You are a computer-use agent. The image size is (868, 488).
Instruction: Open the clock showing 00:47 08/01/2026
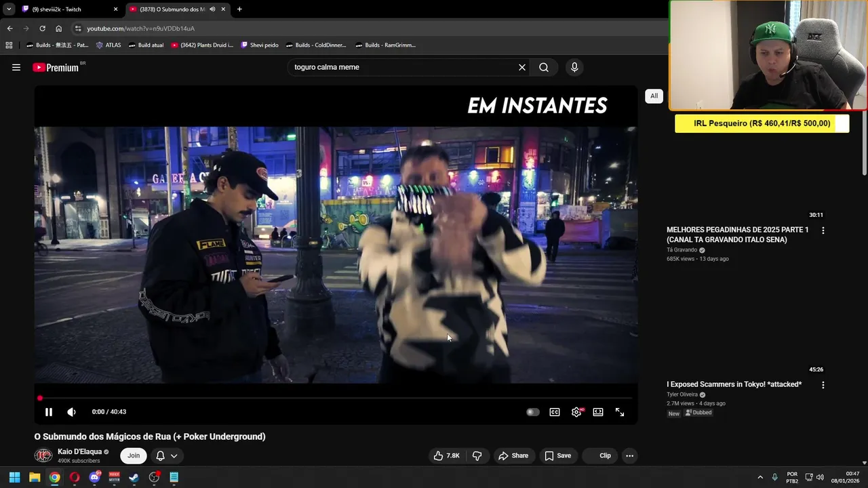click(x=847, y=477)
